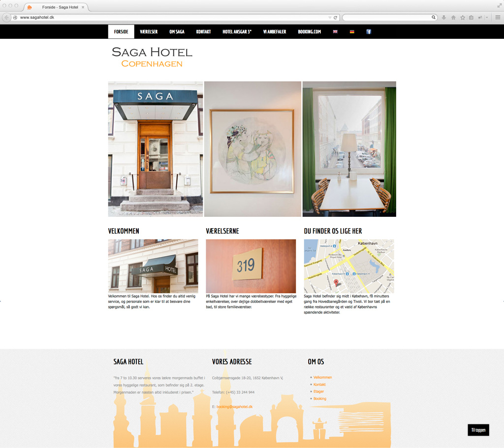Reload the page with the refresh icon
504x448 pixels.
pyautogui.click(x=335, y=17)
